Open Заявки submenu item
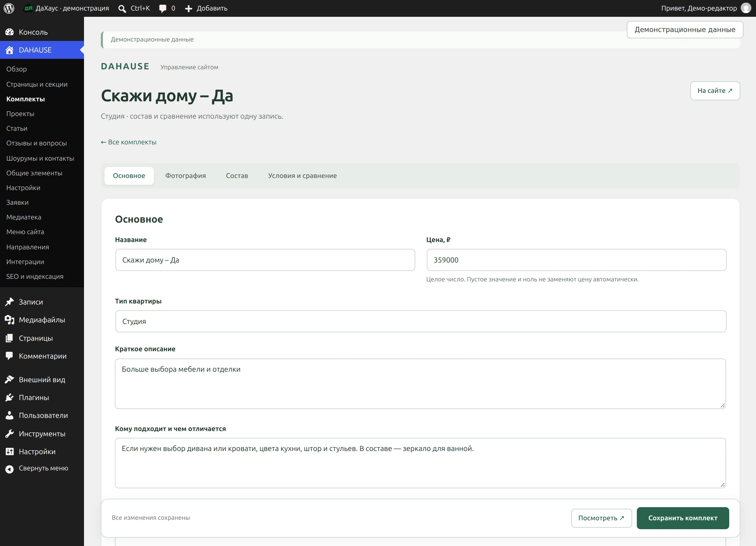This screenshot has width=756, height=546. (x=17, y=202)
